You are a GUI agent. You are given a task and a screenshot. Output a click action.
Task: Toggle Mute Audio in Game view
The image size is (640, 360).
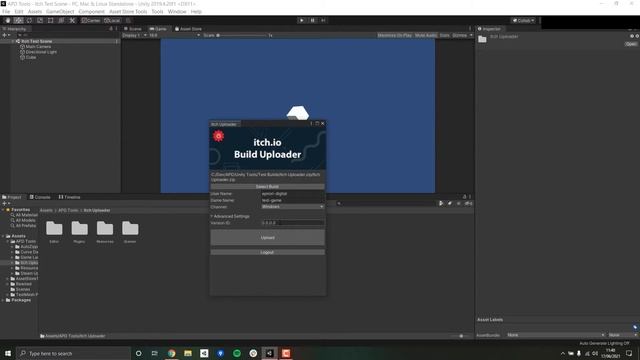tap(426, 36)
